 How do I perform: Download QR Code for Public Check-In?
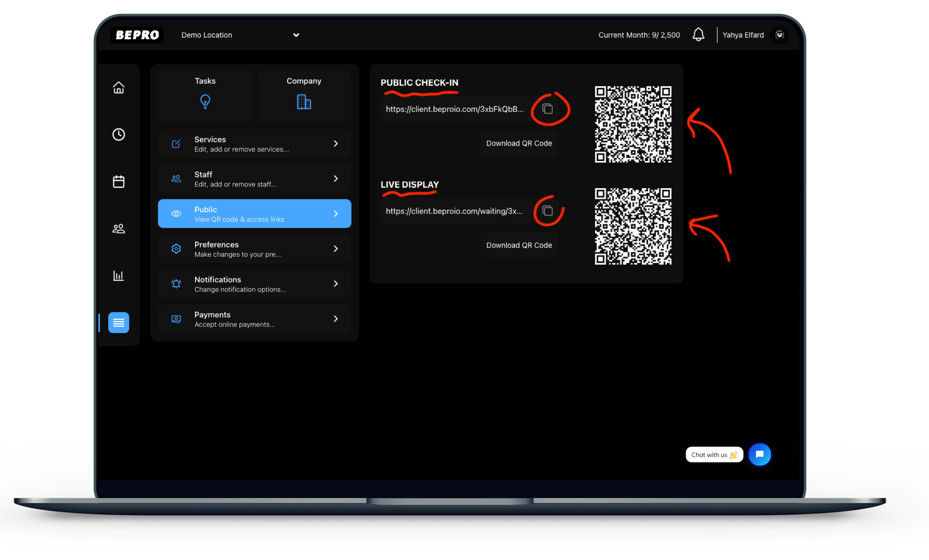click(519, 143)
